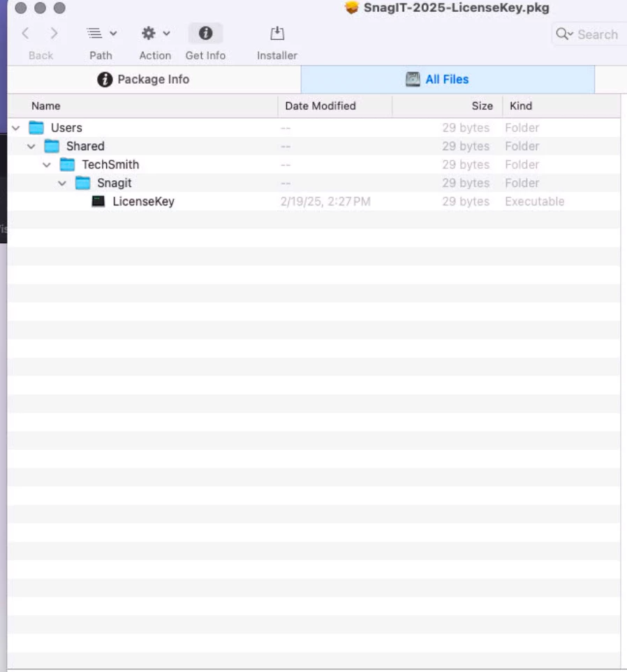Image resolution: width=627 pixels, height=672 pixels.
Task: Click the Back arrow icon
Action: pyautogui.click(x=26, y=34)
